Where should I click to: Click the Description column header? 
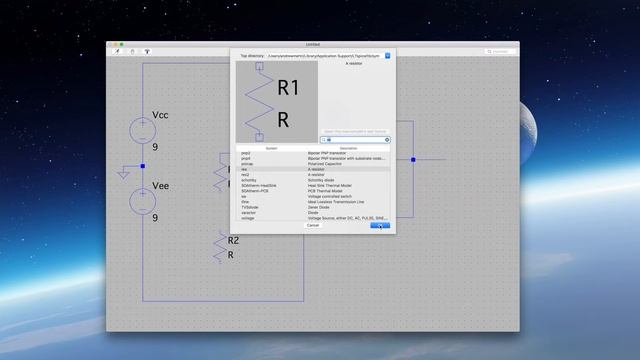tap(348, 148)
